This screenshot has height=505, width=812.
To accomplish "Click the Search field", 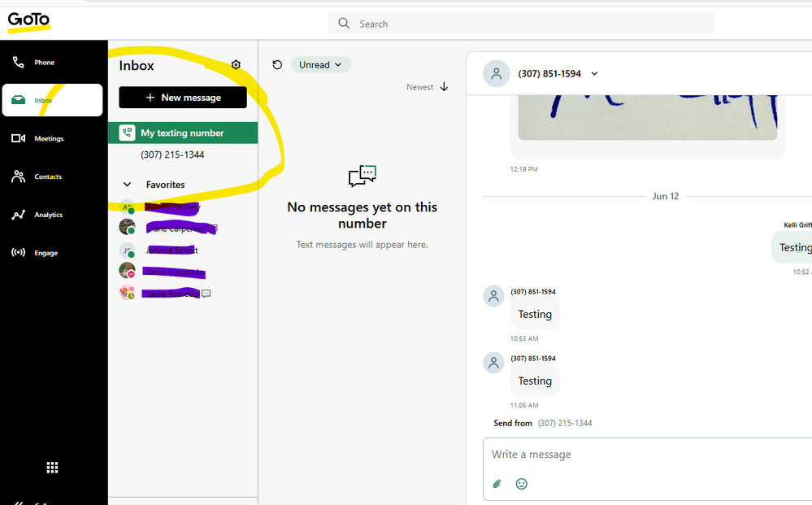I will [522, 24].
